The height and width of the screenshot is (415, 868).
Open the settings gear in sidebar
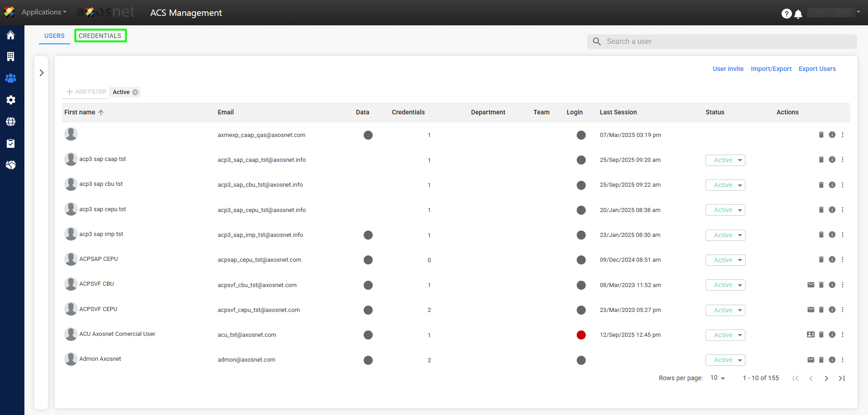(10, 100)
